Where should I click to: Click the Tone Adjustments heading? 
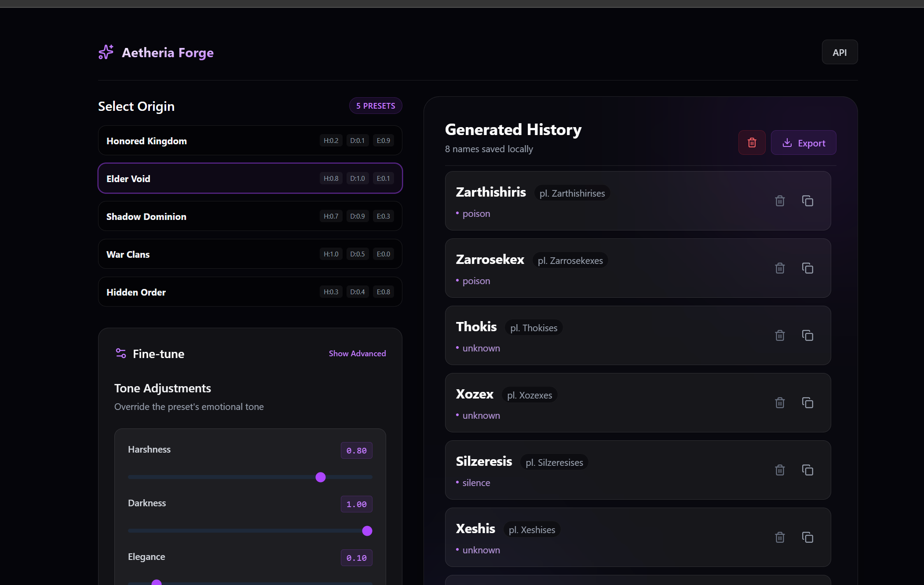(x=163, y=388)
